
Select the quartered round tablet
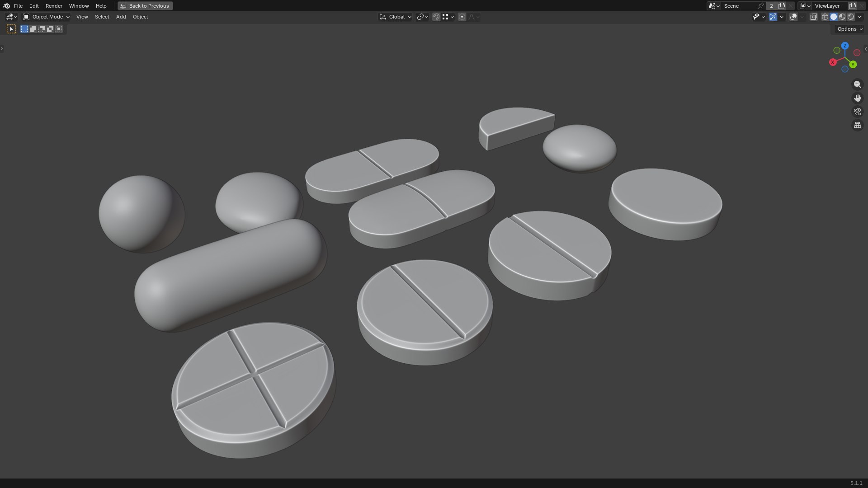[253, 389]
